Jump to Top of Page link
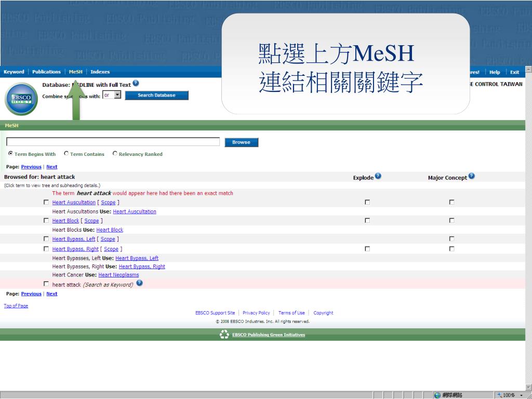Screen dimensions: 532x399 [x=16, y=305]
